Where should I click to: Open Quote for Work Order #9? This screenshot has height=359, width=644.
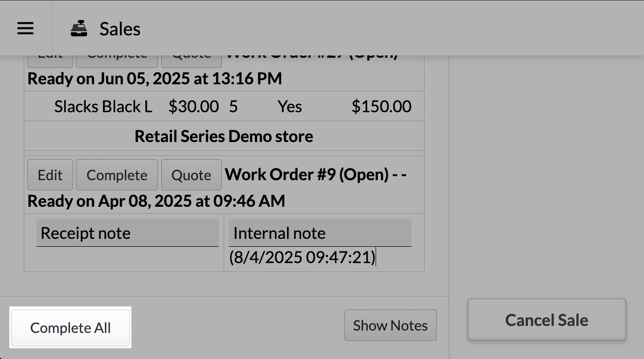[191, 175]
